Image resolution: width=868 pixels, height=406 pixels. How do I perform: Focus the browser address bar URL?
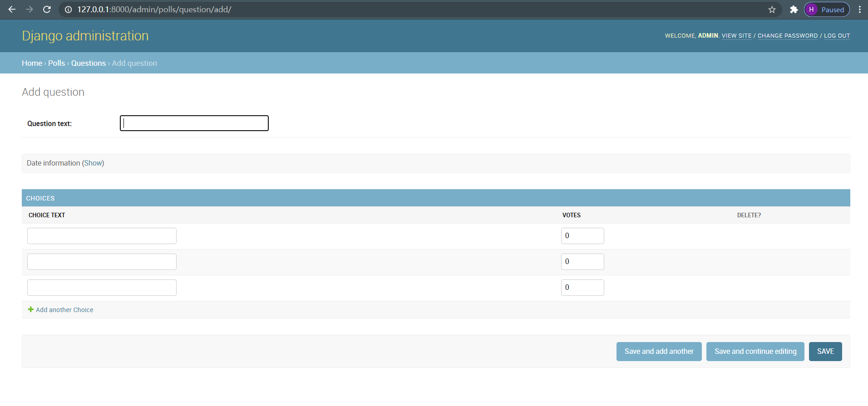pyautogui.click(x=154, y=10)
